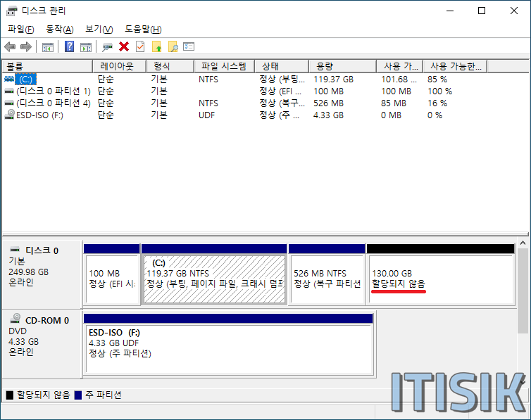This screenshot has height=420, width=531.
Task: Click the 디스크 0 hard drive icon
Action: tap(15, 250)
